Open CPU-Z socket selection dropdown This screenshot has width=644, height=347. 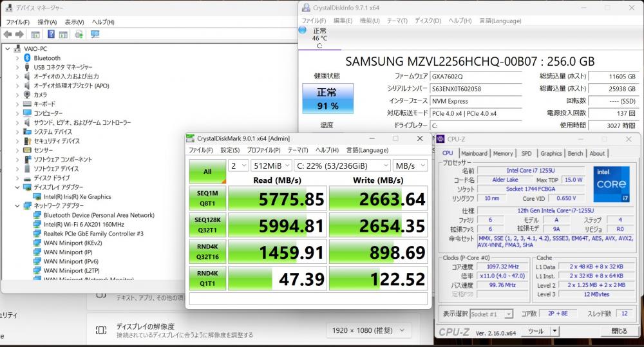point(491,314)
